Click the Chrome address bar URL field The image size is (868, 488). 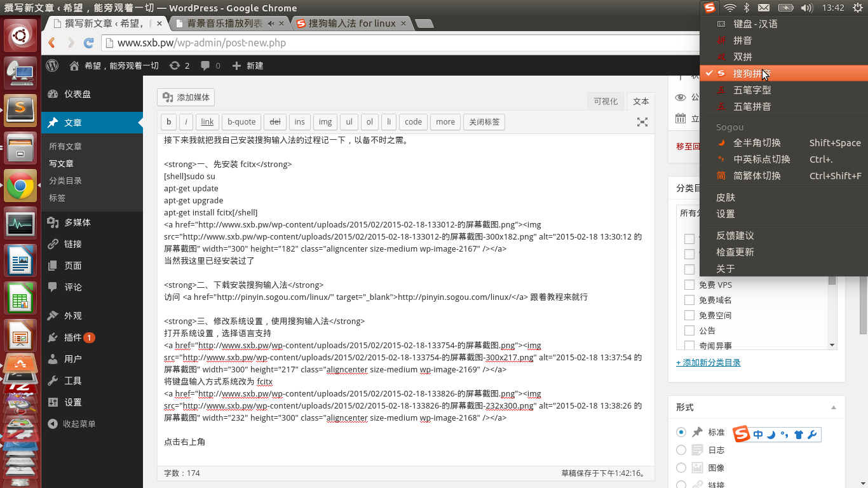coord(381,43)
